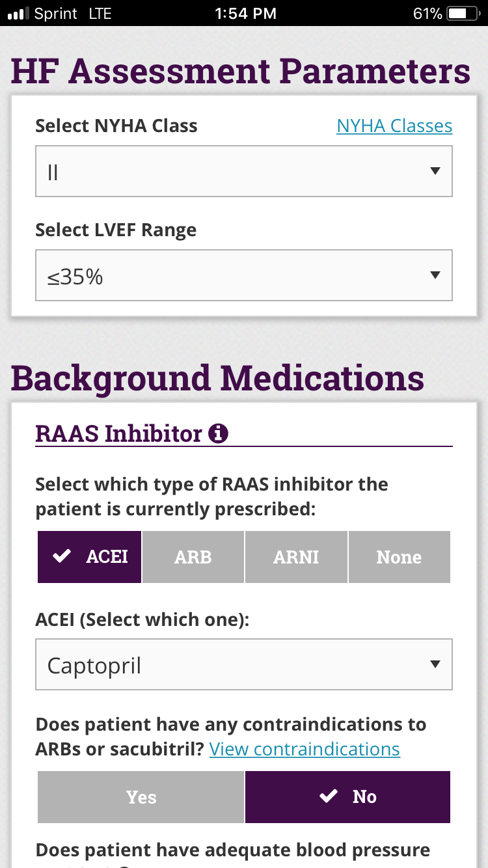The height and width of the screenshot is (868, 488).
Task: Click the checkmark on No option
Action: coord(329,796)
